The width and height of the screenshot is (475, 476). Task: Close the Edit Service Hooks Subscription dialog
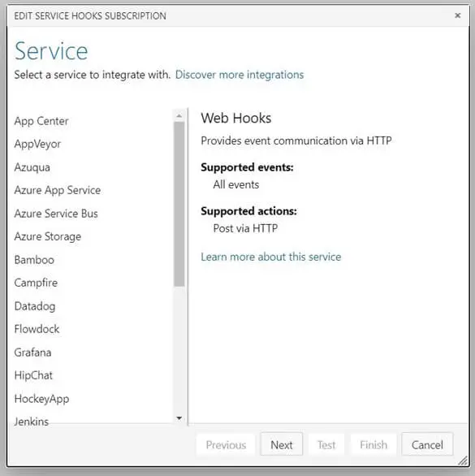pos(457,15)
